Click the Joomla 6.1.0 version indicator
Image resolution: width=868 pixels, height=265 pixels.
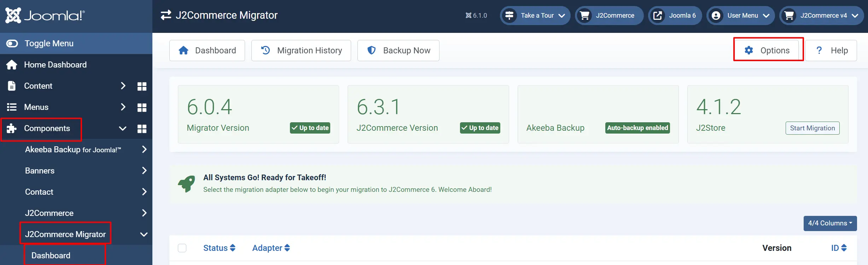pos(476,16)
